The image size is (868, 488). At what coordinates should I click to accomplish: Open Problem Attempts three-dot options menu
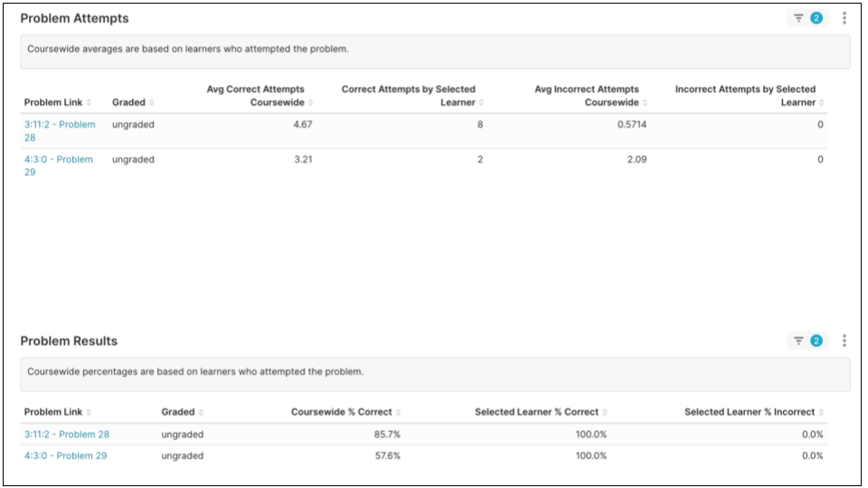point(844,18)
